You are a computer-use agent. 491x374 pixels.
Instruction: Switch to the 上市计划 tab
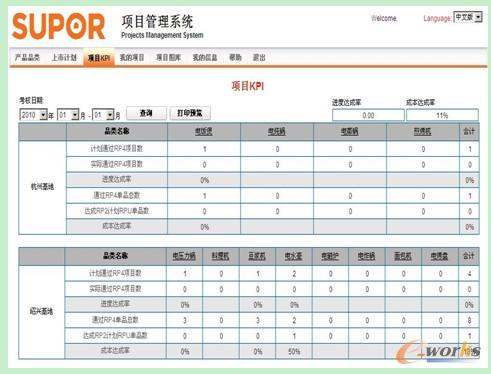click(x=64, y=57)
